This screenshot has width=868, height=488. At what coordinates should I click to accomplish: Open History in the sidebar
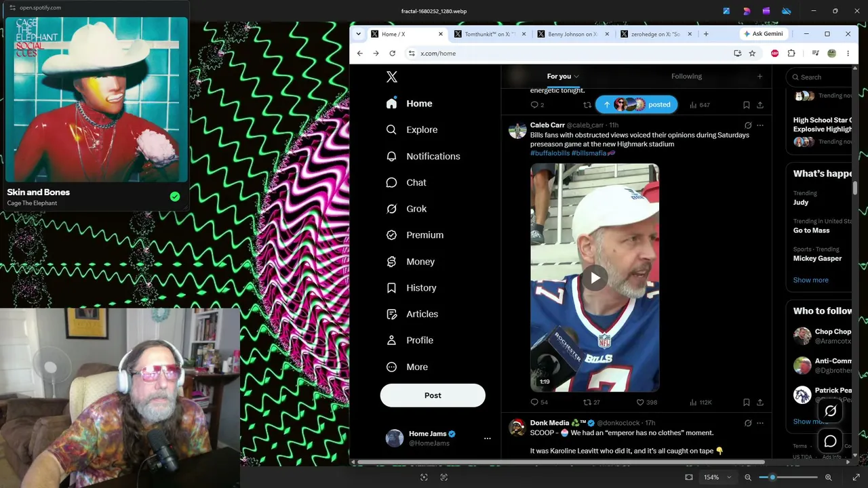[x=411, y=288]
